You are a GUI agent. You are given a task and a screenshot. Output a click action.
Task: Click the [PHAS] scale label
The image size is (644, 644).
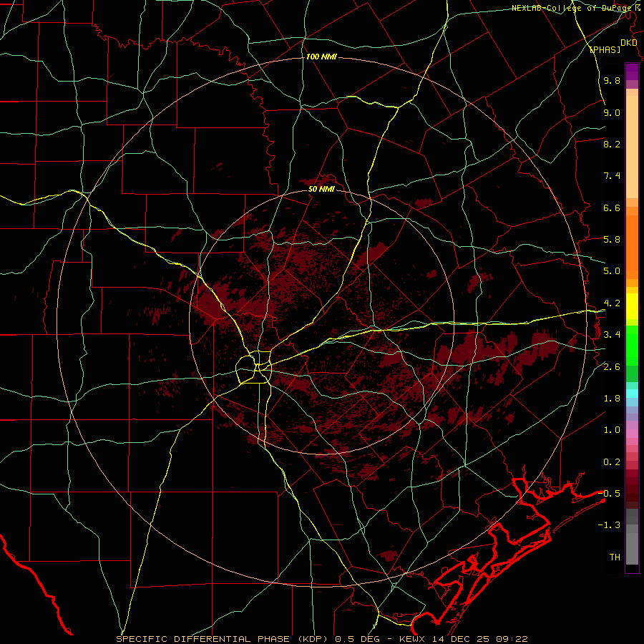click(605, 49)
